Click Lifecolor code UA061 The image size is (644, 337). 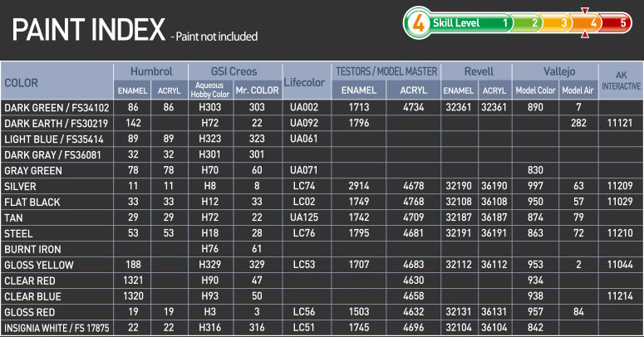(304, 139)
